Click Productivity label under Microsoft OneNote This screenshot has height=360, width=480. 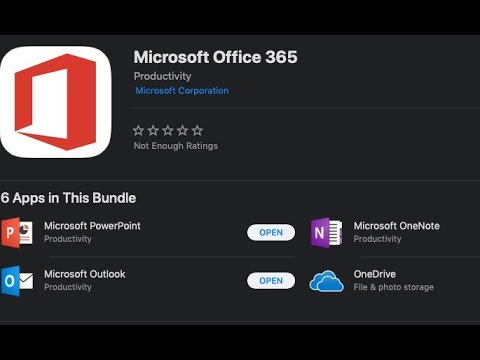click(x=377, y=239)
